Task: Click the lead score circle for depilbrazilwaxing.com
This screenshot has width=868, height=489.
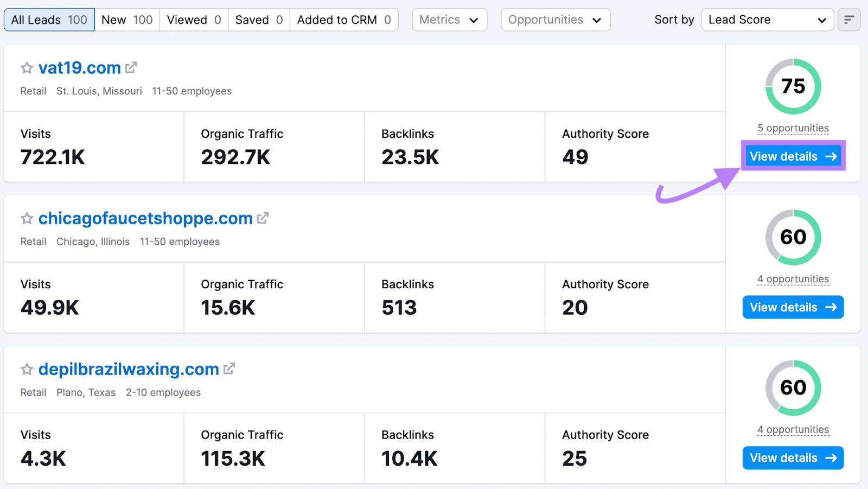Action: pyautogui.click(x=793, y=388)
